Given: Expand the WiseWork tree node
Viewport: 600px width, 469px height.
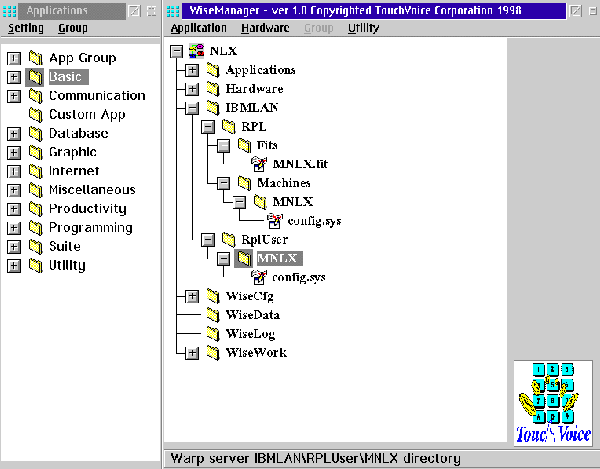Looking at the screenshot, I should pos(192,353).
